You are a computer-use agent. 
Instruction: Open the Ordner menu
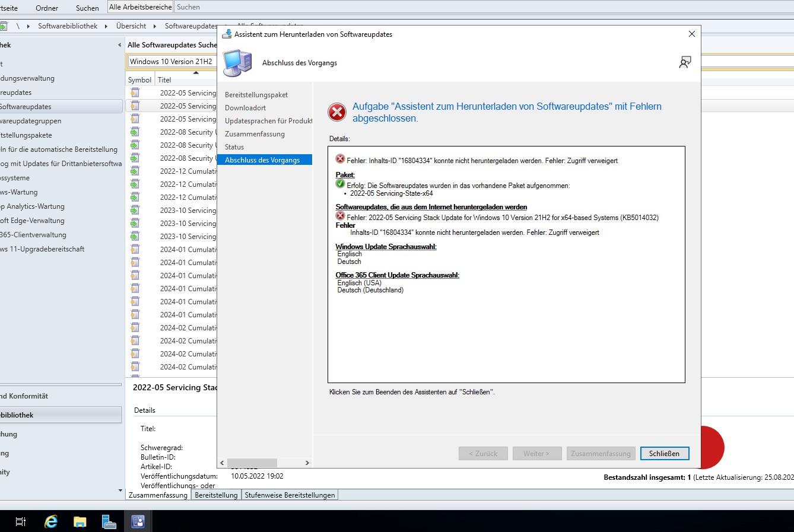[x=46, y=8]
